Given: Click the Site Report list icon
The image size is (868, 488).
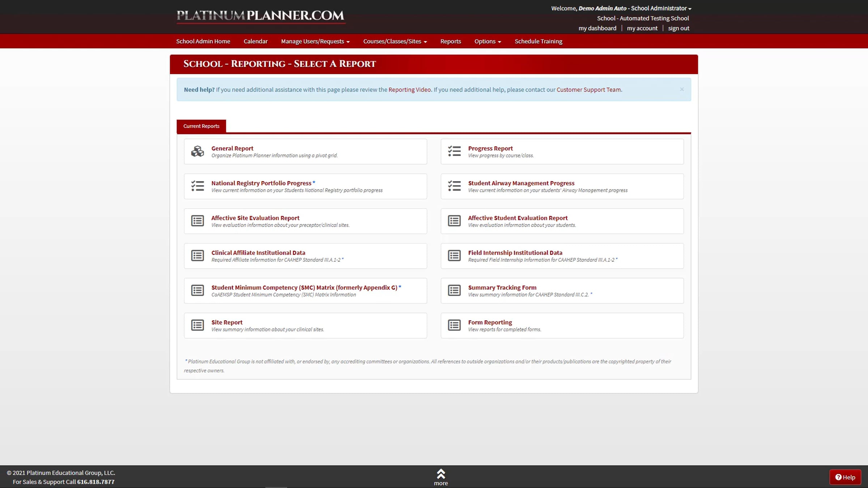Looking at the screenshot, I should tap(197, 325).
